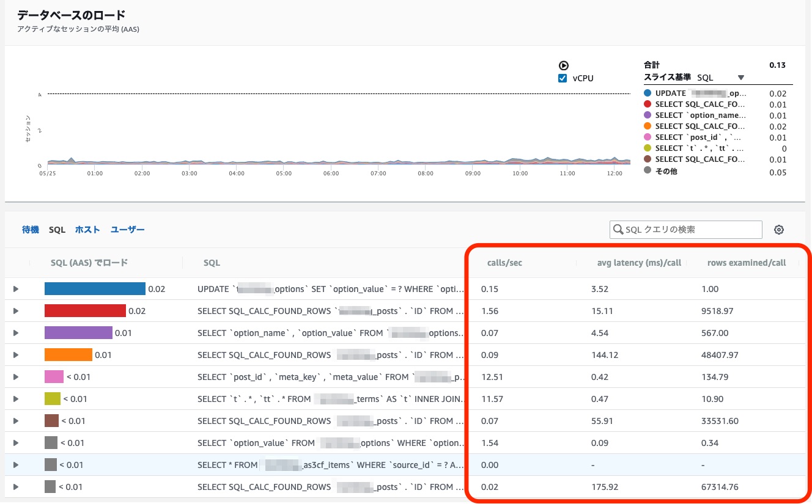The image size is (812, 504).
Task: Switch to the ホスト tab
Action: [x=87, y=230]
